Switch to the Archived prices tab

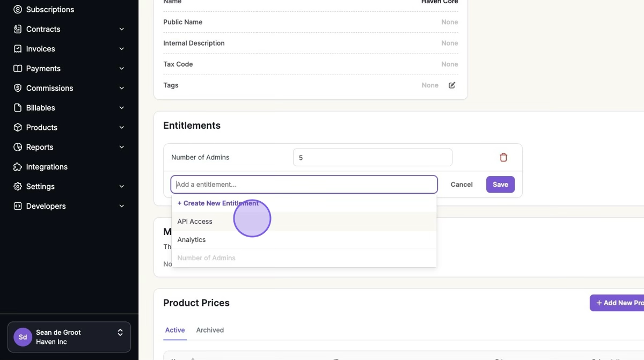pos(210,330)
